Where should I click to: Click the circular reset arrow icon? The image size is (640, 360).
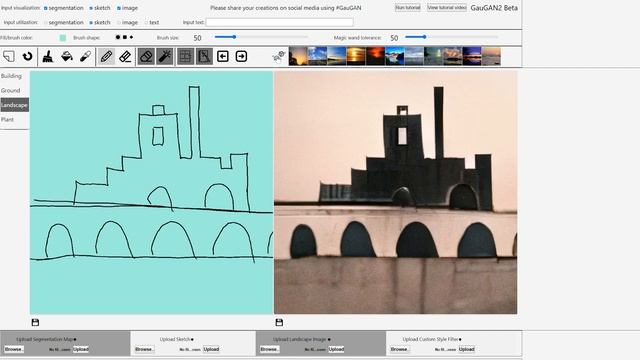[27, 56]
